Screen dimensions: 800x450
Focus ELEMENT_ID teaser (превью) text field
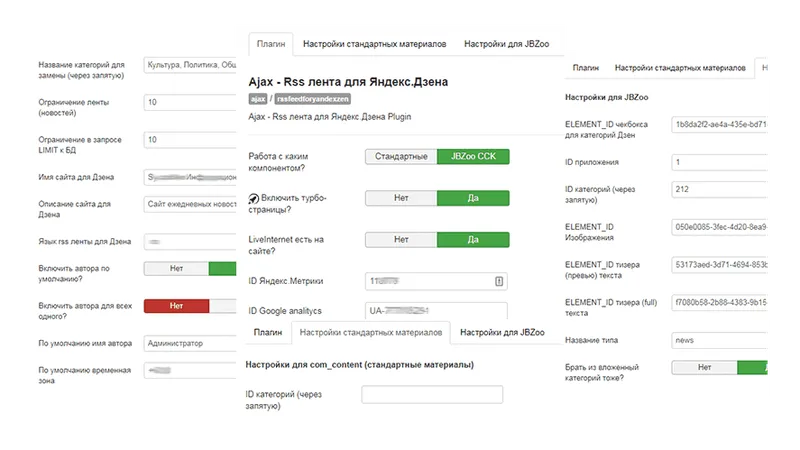coord(719,265)
